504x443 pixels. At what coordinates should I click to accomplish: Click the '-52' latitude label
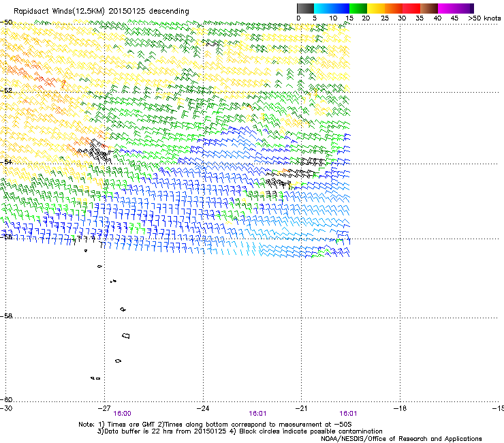pos(6,91)
